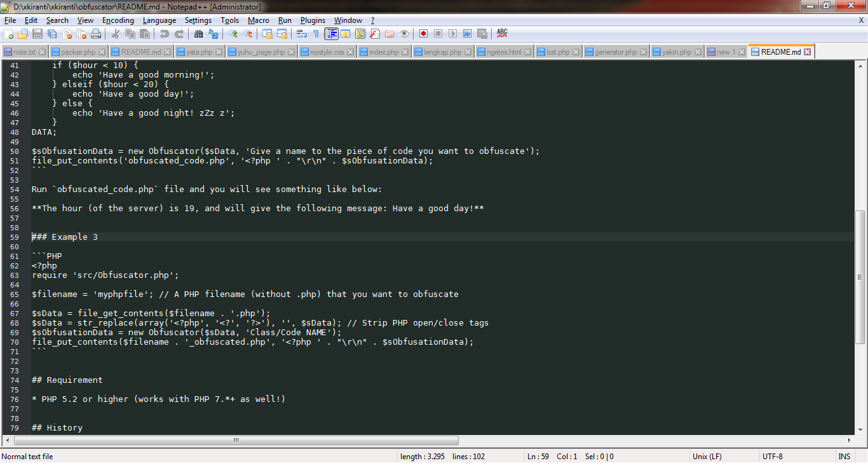868x463 pixels.
Task: Open the Macro menu
Action: (x=259, y=20)
